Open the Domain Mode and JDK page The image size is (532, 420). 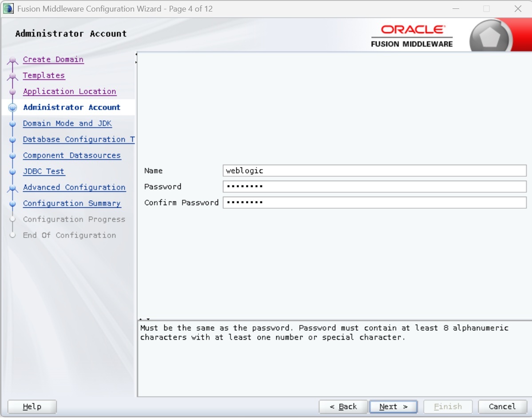[x=67, y=123]
